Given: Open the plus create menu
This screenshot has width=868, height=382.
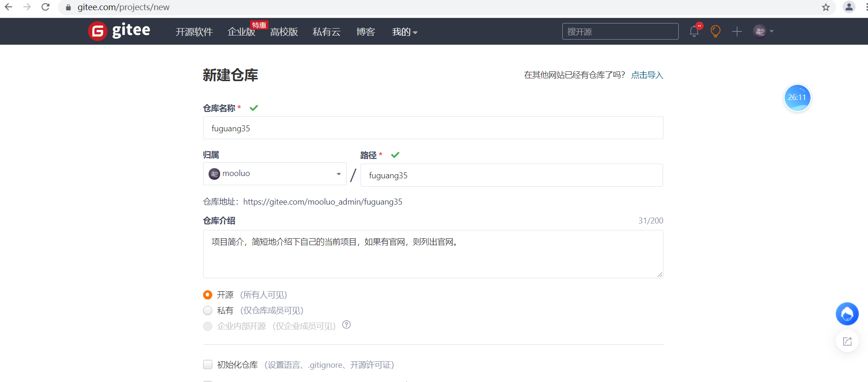Looking at the screenshot, I should coord(737,31).
